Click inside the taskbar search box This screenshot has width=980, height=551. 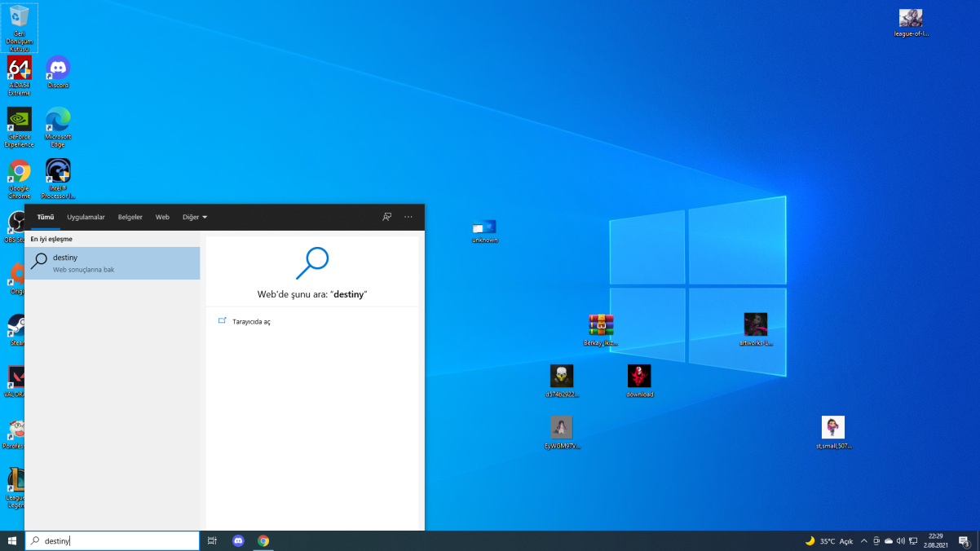pyautogui.click(x=113, y=540)
